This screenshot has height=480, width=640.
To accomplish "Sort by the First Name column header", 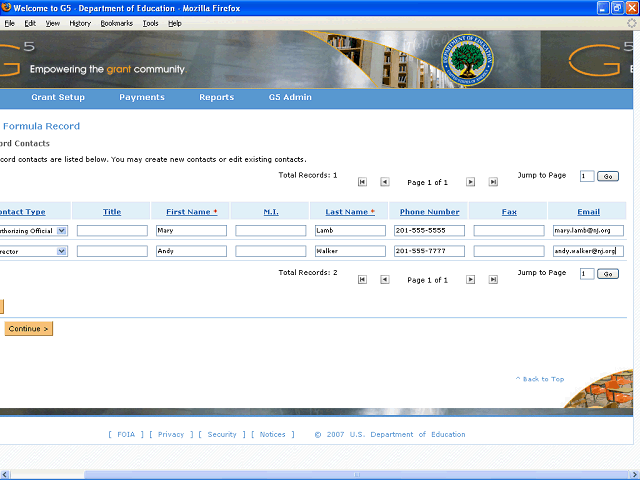I will pos(191,212).
